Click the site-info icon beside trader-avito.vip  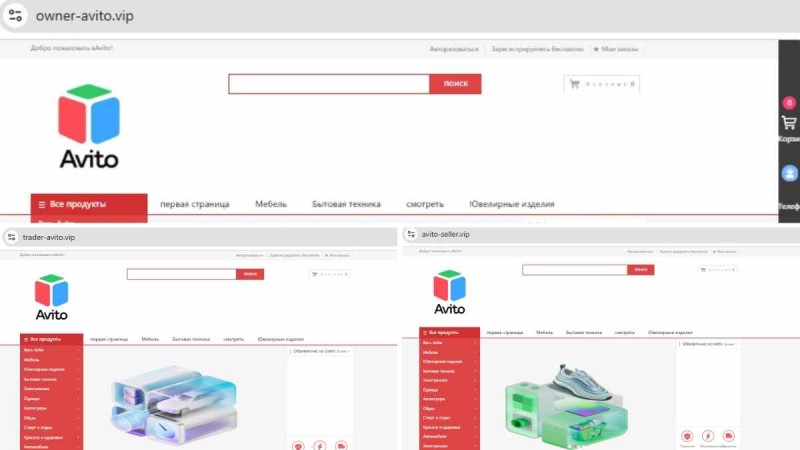pyautogui.click(x=11, y=237)
